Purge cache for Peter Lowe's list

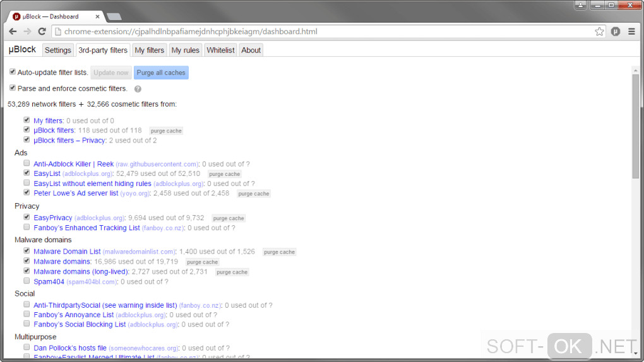click(253, 194)
